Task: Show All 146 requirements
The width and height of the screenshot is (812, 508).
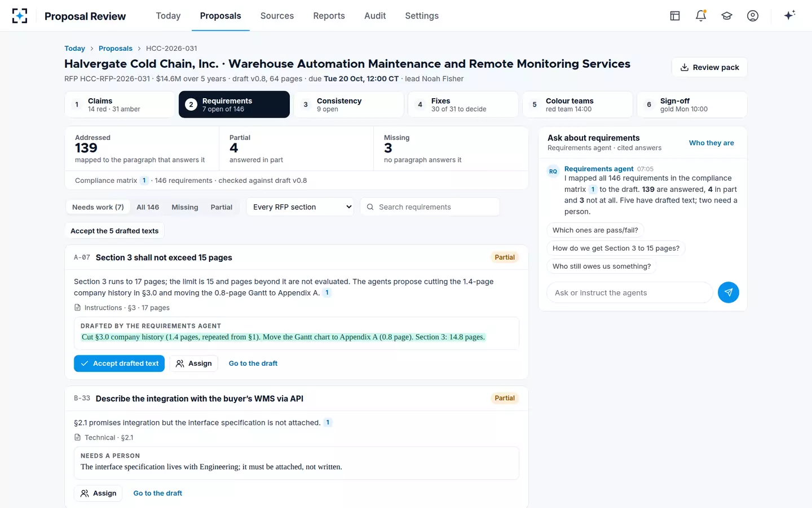Action: 148,207
